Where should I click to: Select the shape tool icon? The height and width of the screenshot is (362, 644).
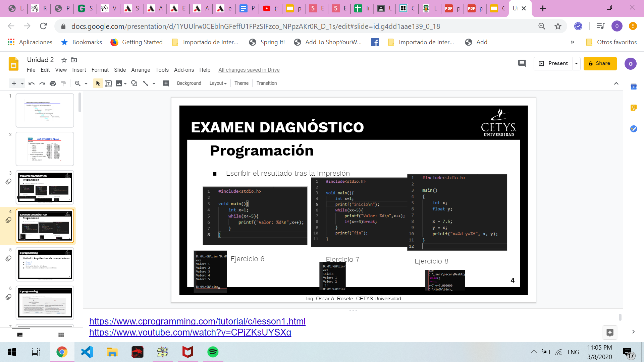pyautogui.click(x=134, y=83)
